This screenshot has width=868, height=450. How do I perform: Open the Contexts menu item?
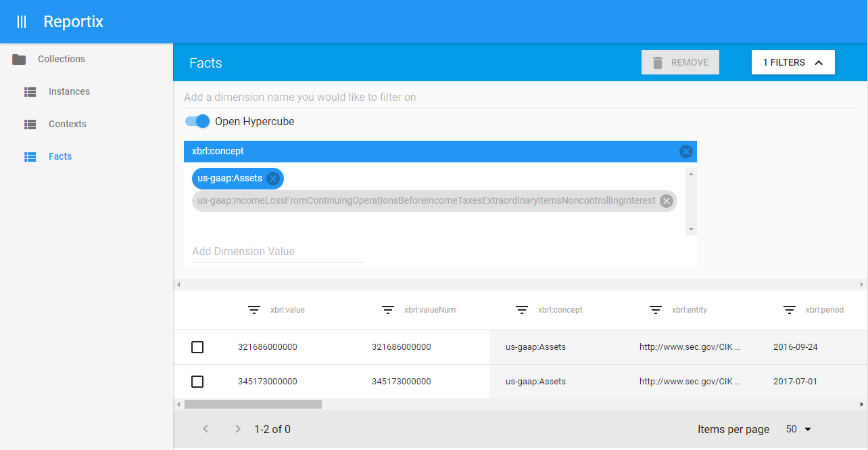point(87,124)
